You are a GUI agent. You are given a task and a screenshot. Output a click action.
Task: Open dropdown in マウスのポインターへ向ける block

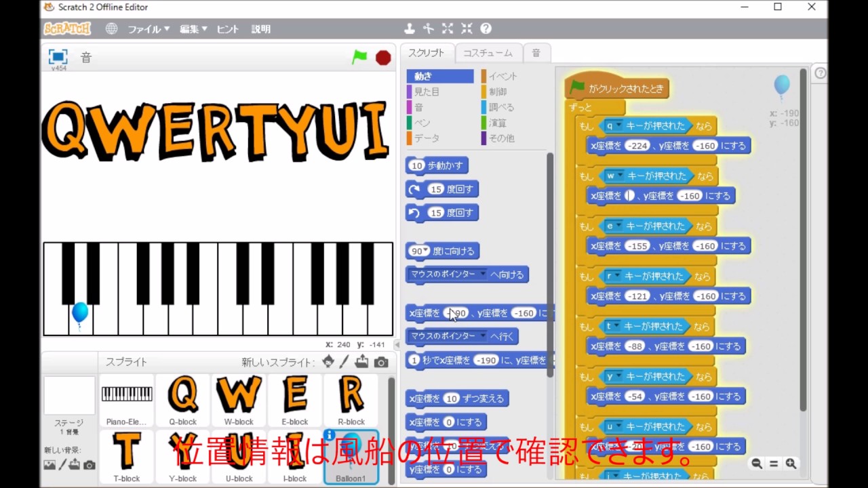[x=483, y=274]
